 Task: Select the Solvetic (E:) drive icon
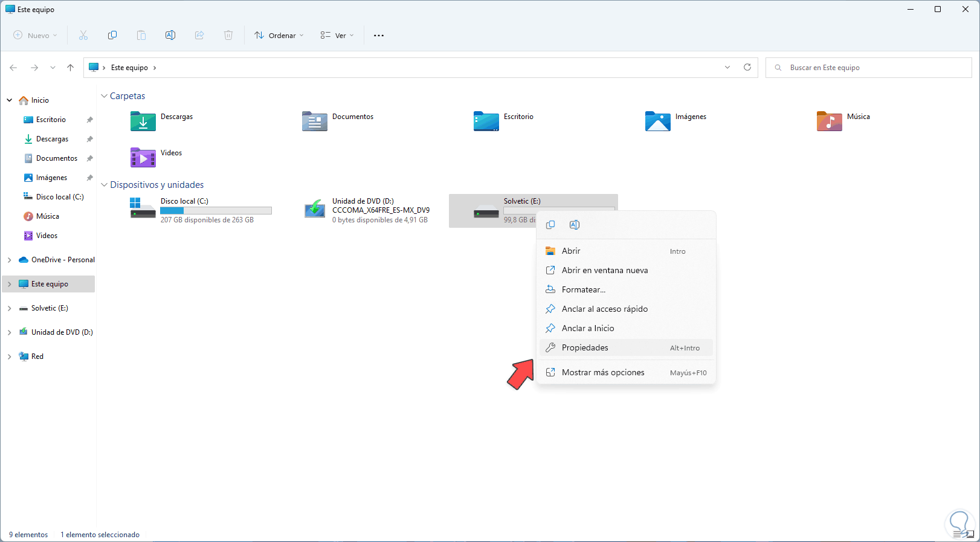pyautogui.click(x=486, y=211)
